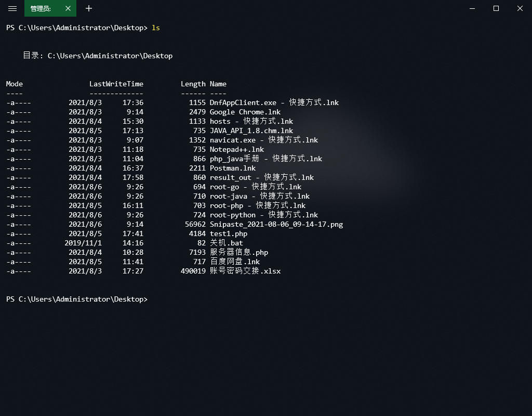Click the Name column header
The height and width of the screenshot is (416, 532).
click(218, 84)
